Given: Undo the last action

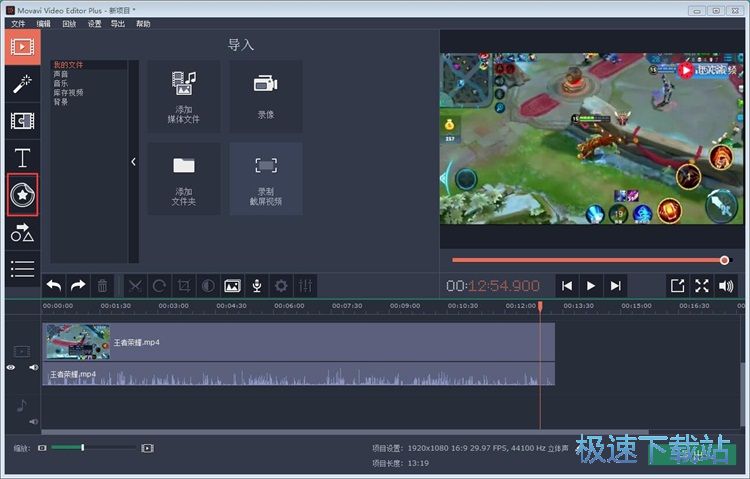Looking at the screenshot, I should (54, 286).
